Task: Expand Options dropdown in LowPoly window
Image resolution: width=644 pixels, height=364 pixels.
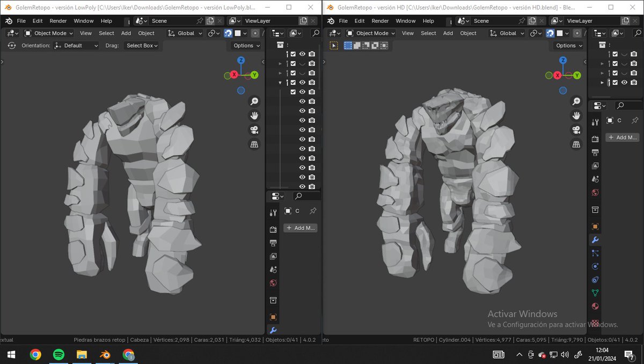Action: coord(247,46)
